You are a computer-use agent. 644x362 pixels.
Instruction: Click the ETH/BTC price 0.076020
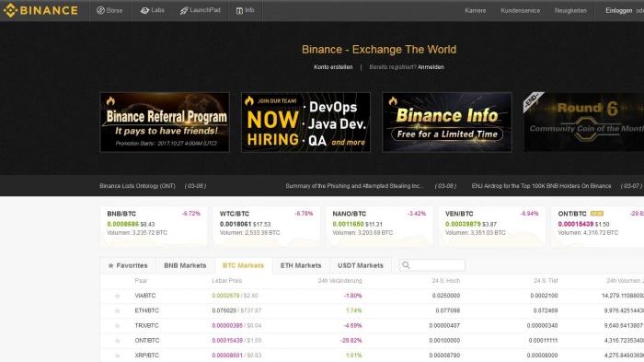(x=224, y=310)
